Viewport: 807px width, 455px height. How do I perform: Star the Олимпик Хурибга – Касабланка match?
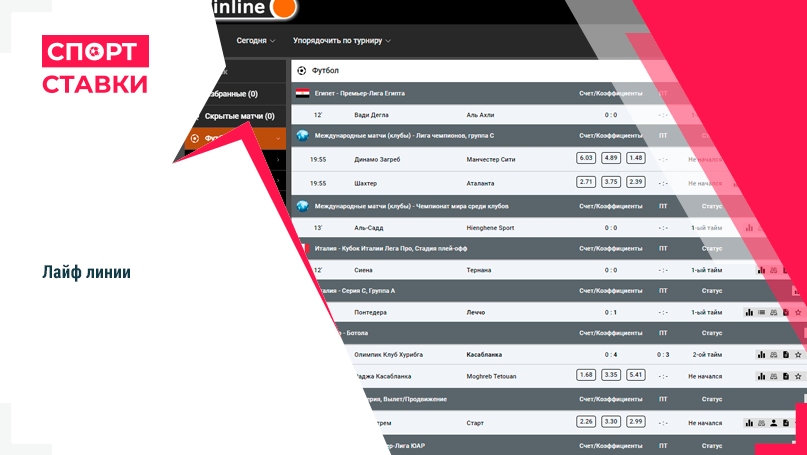tap(798, 354)
